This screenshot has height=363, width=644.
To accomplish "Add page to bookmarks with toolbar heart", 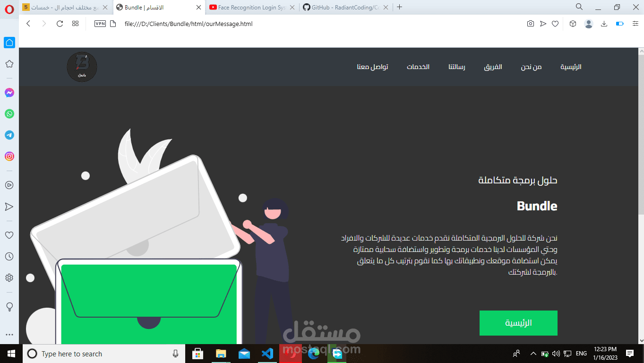I will [555, 24].
